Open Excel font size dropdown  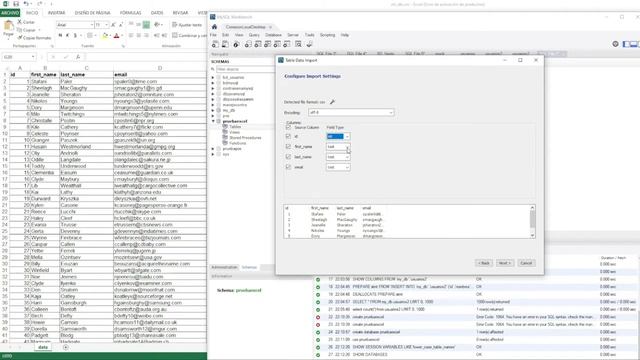pyautogui.click(x=107, y=25)
